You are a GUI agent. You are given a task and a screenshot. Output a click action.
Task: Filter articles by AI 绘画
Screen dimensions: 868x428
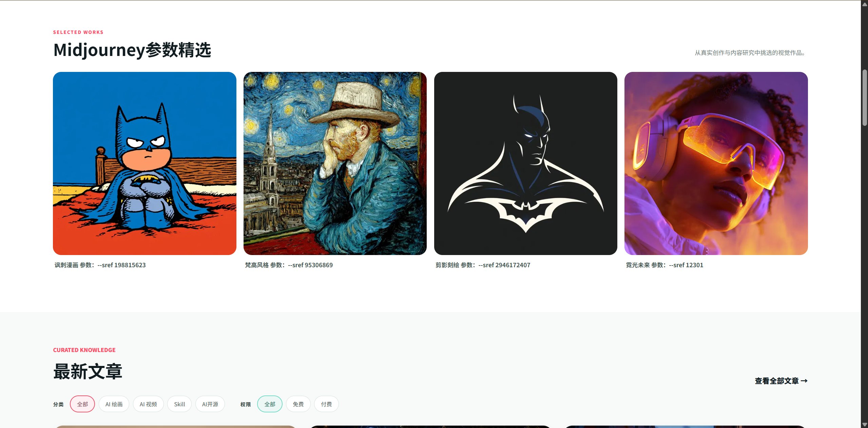click(x=114, y=404)
